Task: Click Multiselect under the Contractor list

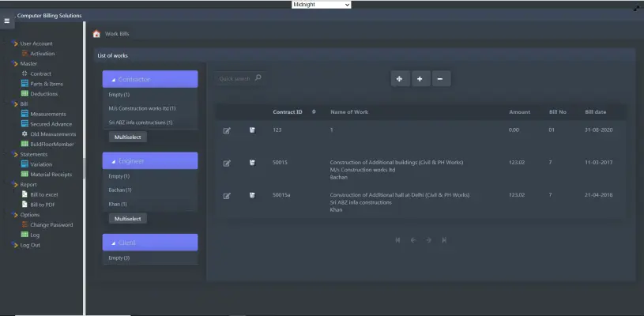Action: (x=128, y=137)
